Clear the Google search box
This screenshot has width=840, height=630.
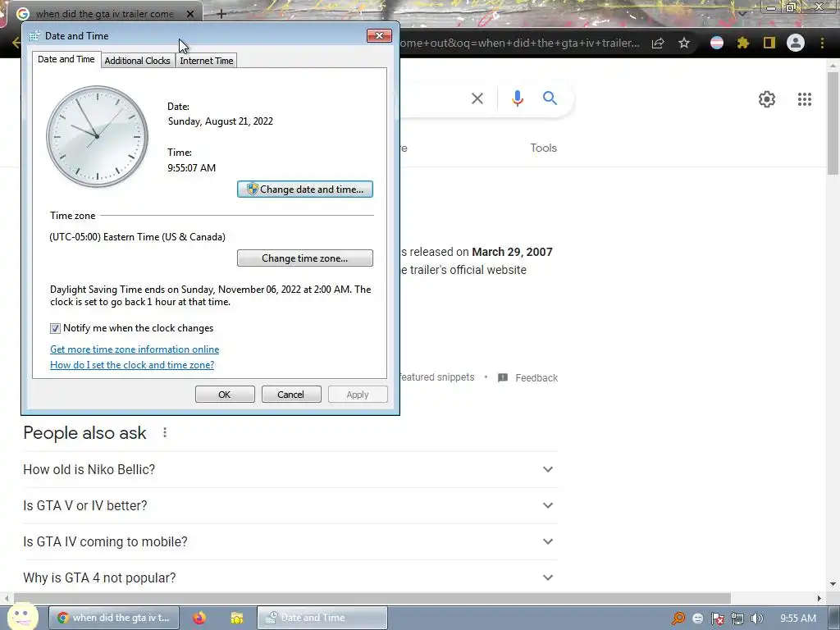pyautogui.click(x=477, y=98)
